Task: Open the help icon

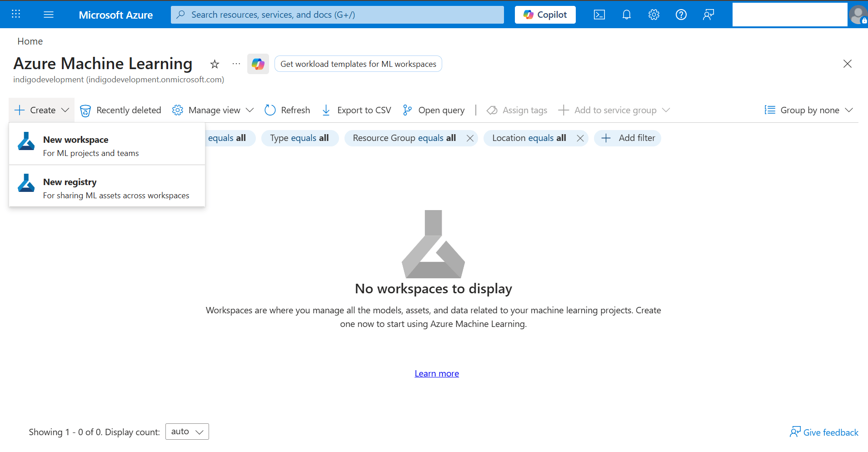Action: (x=681, y=15)
